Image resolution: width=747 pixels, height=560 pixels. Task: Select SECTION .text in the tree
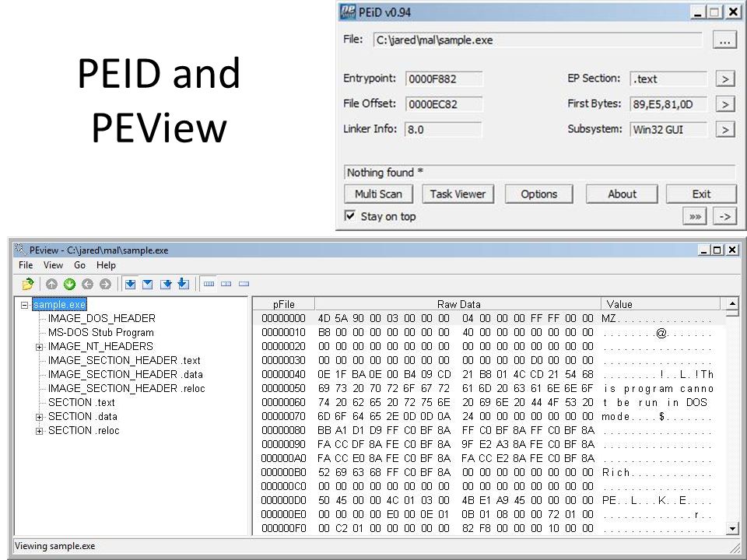(82, 402)
